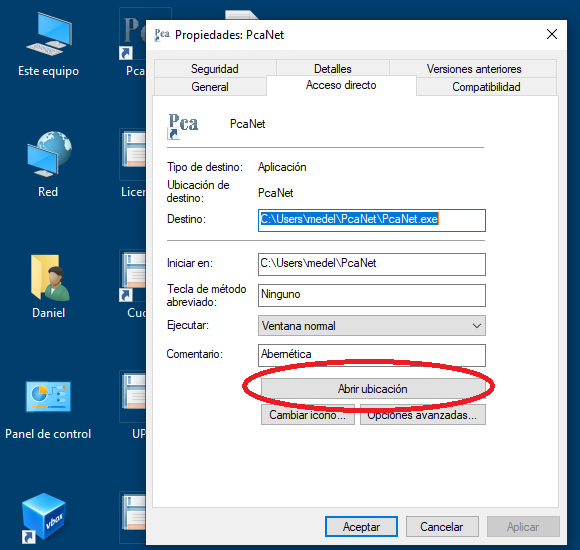Switch to the General tab

tap(210, 87)
